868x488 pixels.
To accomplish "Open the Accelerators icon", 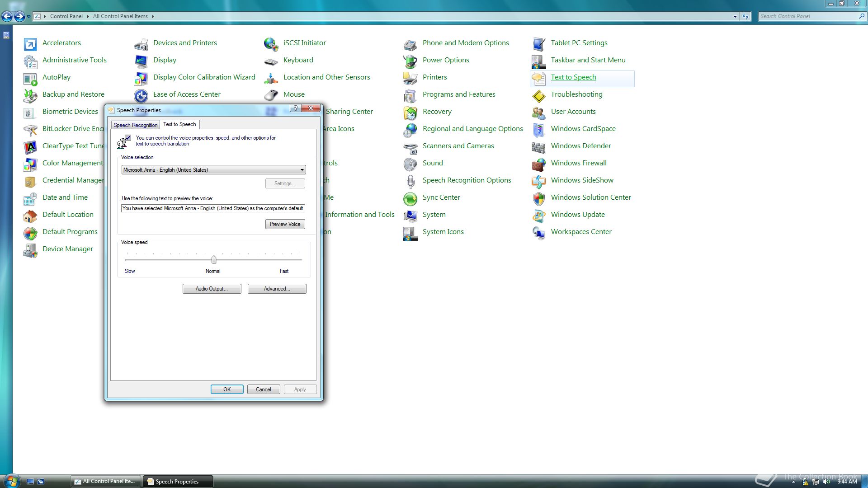I will pyautogui.click(x=30, y=44).
